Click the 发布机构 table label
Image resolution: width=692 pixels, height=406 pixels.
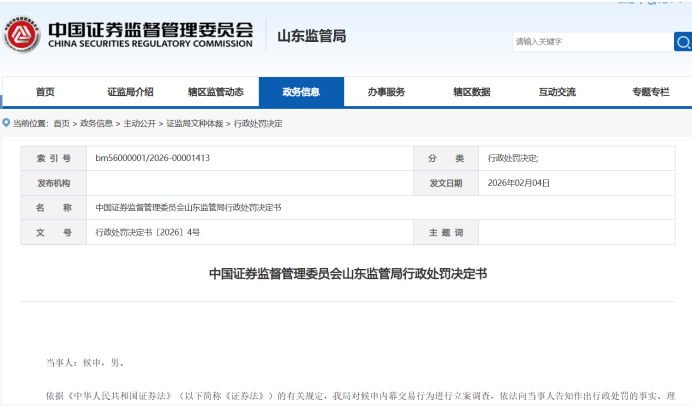coord(54,183)
